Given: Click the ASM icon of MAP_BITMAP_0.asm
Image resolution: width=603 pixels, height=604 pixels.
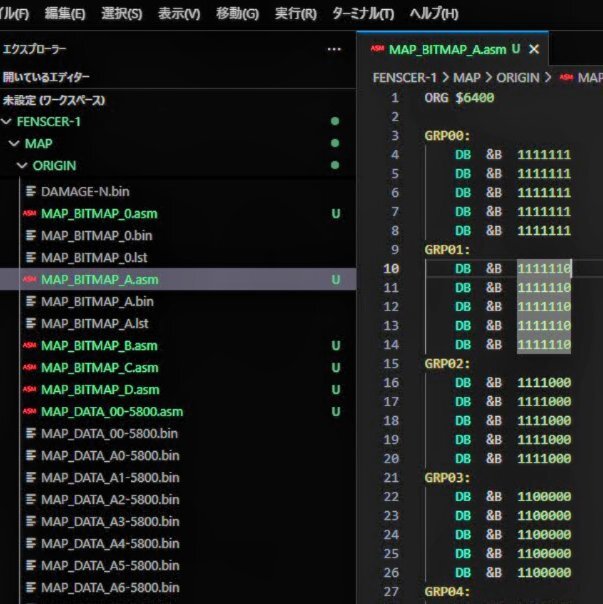Looking at the screenshot, I should coord(30,213).
